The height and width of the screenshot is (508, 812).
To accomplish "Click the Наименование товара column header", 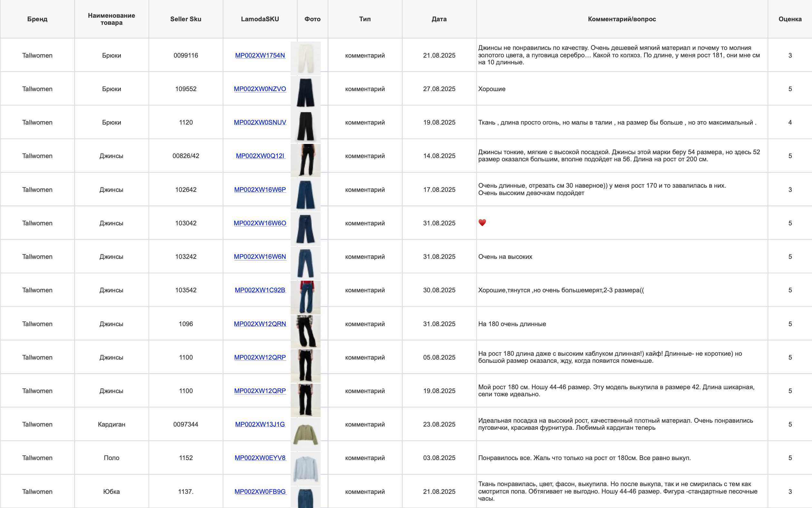I will click(x=111, y=19).
